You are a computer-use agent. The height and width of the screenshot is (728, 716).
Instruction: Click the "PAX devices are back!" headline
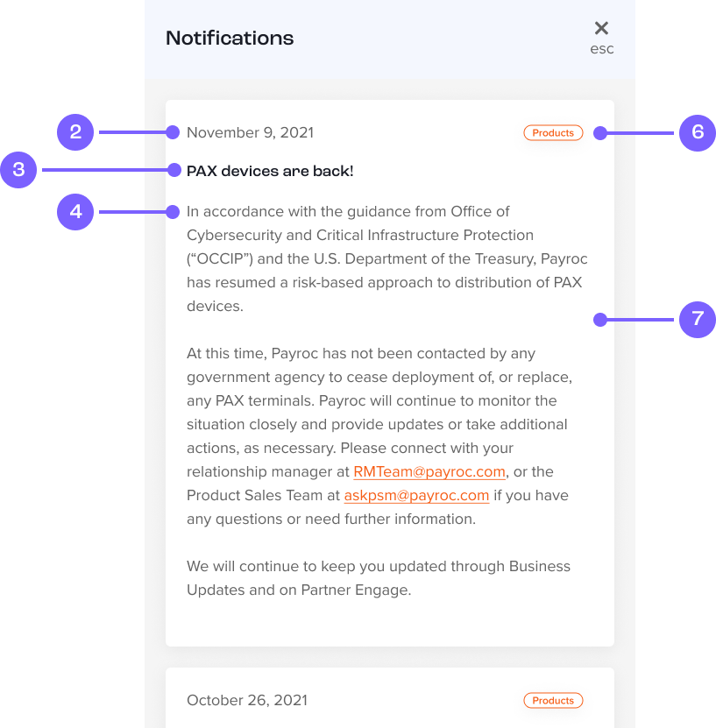point(270,171)
